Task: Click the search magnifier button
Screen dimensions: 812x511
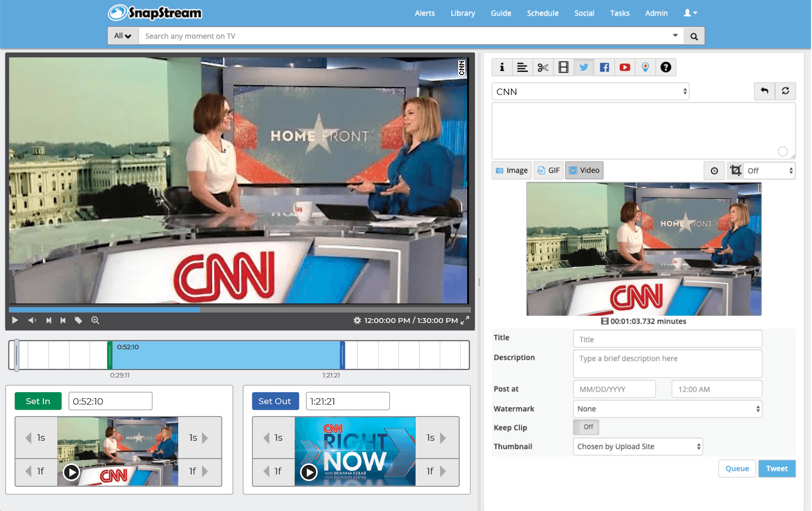Action: (694, 36)
